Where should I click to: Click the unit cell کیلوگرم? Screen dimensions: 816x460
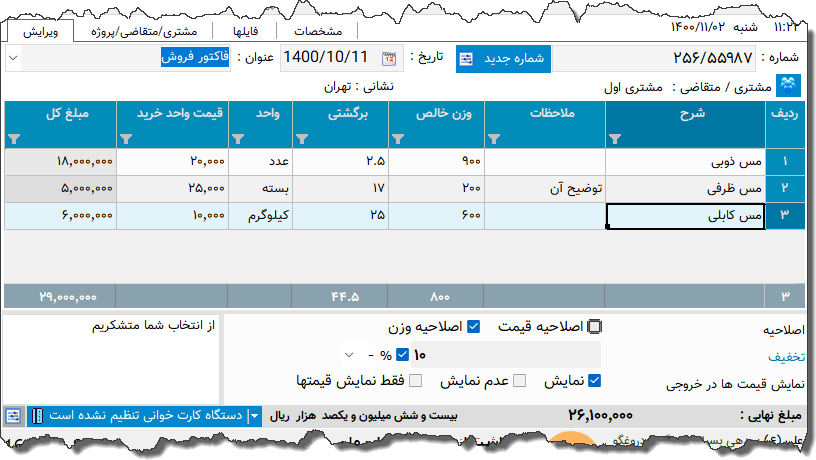pyautogui.click(x=260, y=215)
